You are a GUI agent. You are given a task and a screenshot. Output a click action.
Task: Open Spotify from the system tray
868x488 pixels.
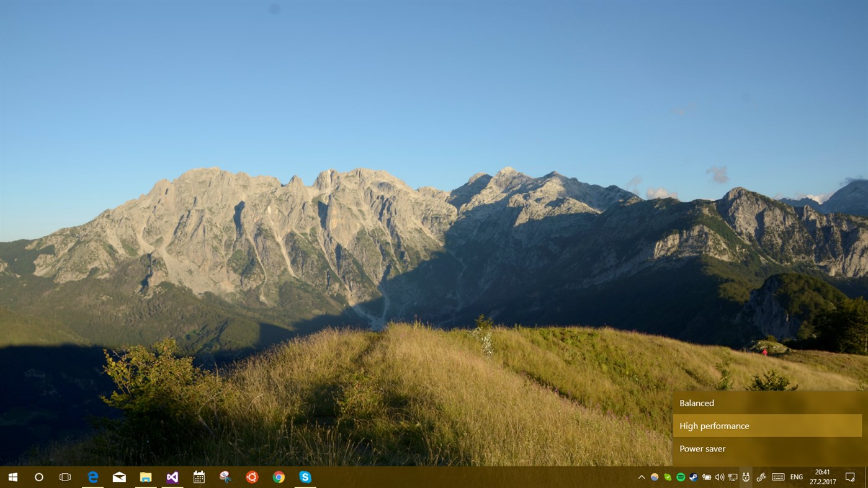coord(681,477)
